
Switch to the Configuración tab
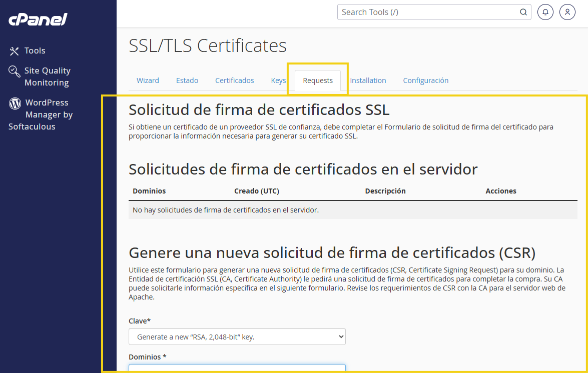tap(426, 80)
